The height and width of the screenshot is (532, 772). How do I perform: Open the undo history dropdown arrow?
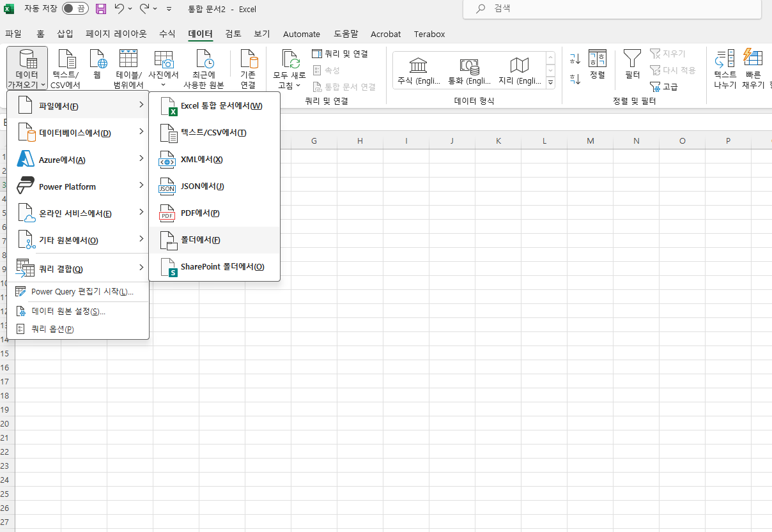(x=130, y=9)
